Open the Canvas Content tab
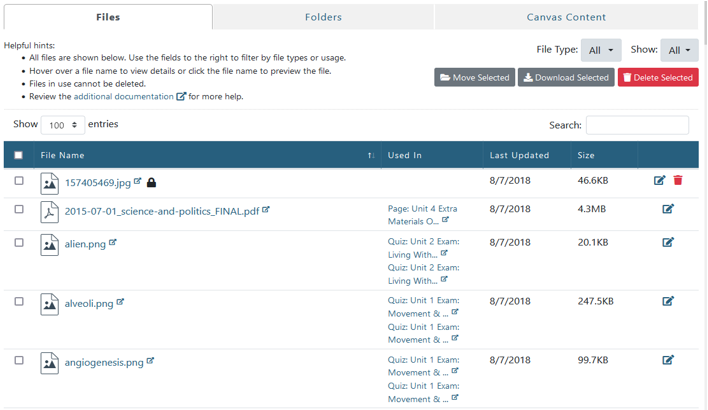 (x=566, y=17)
